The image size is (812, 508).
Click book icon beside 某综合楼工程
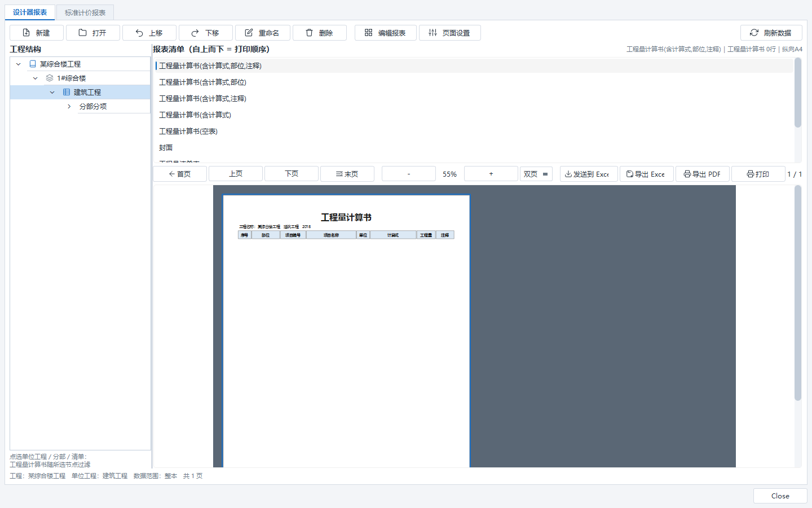pos(33,64)
